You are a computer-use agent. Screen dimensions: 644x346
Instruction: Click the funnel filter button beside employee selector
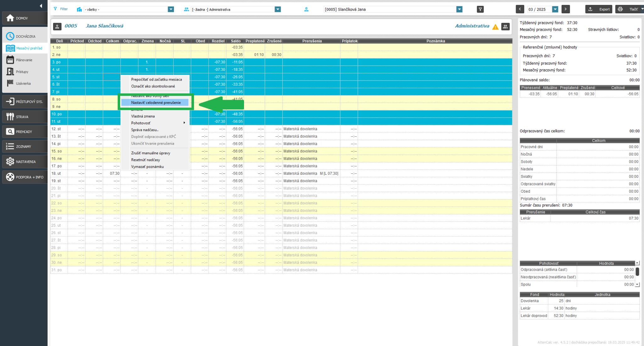click(480, 9)
